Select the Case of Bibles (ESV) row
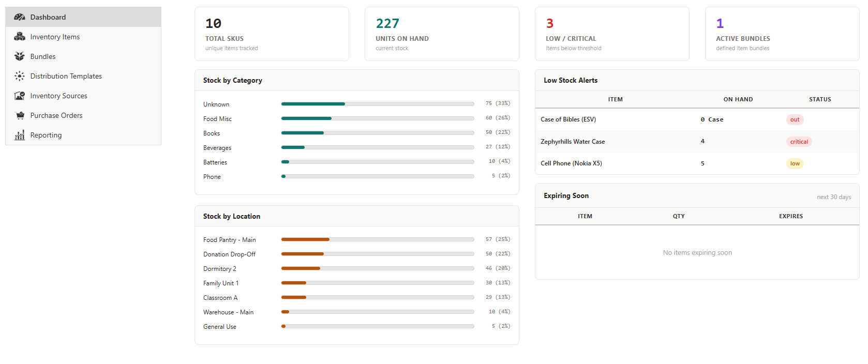868x364 pixels. tap(697, 119)
